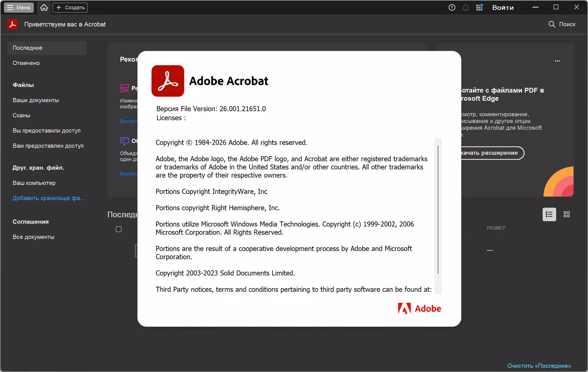This screenshot has height=372, width=588.
Task: Open the notifications bell icon
Action: 465,7
